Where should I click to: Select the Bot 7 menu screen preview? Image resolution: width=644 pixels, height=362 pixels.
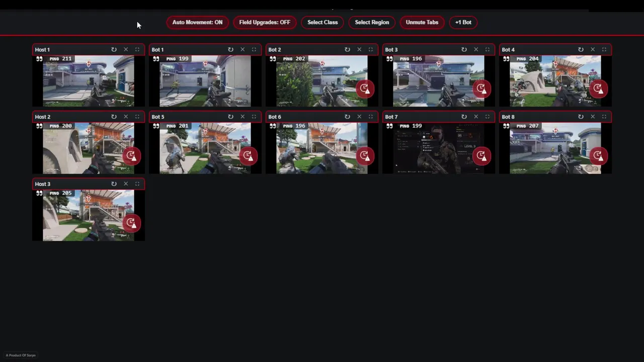tap(438, 148)
